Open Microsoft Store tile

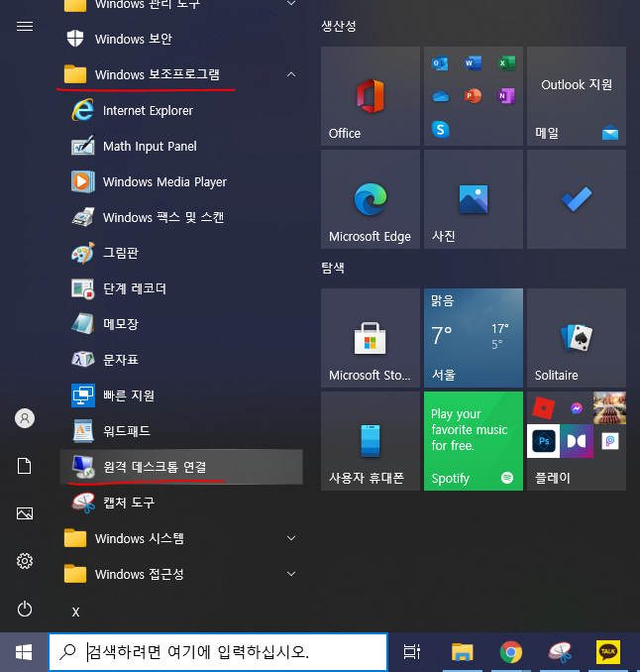pos(371,338)
